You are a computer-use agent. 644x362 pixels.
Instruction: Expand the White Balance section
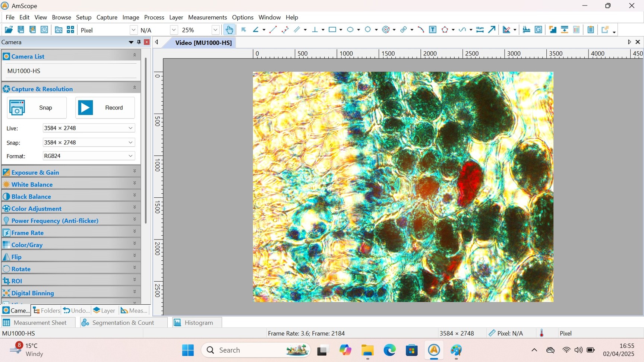click(x=135, y=183)
